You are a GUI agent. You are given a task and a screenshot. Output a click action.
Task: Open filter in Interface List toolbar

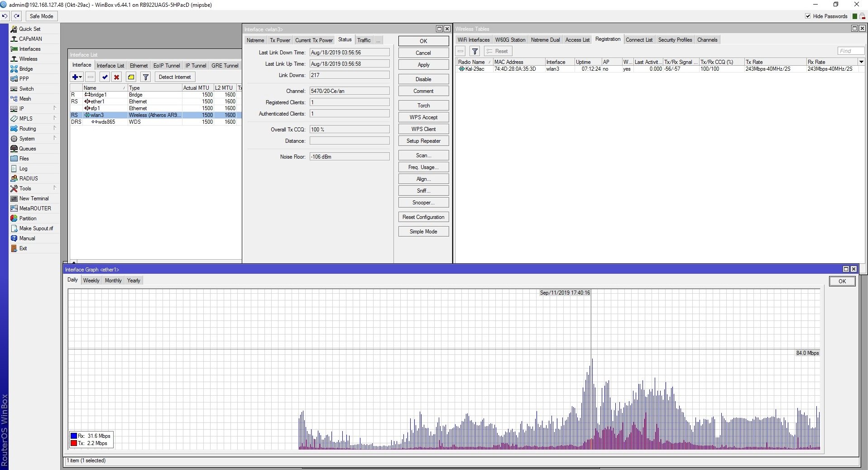tap(146, 77)
